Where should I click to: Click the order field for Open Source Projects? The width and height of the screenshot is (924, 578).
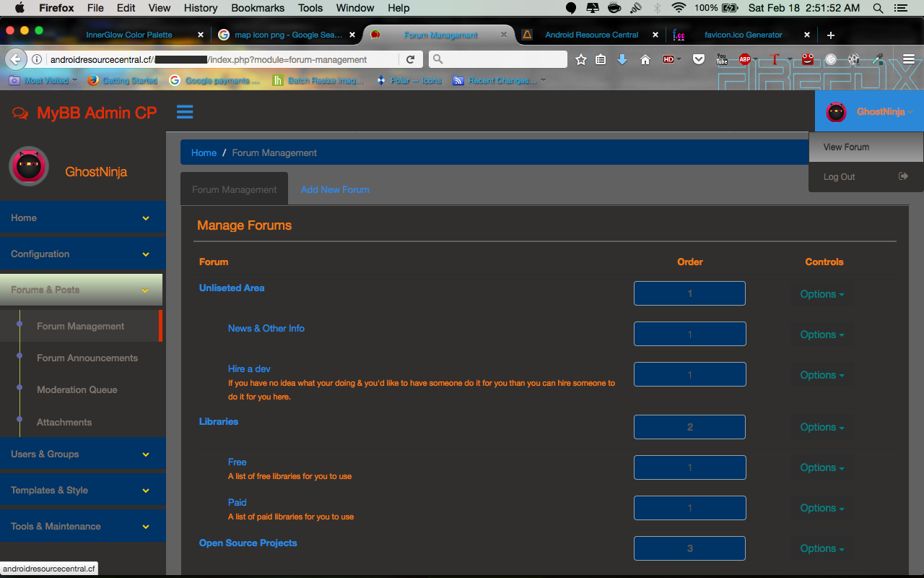[x=689, y=549]
